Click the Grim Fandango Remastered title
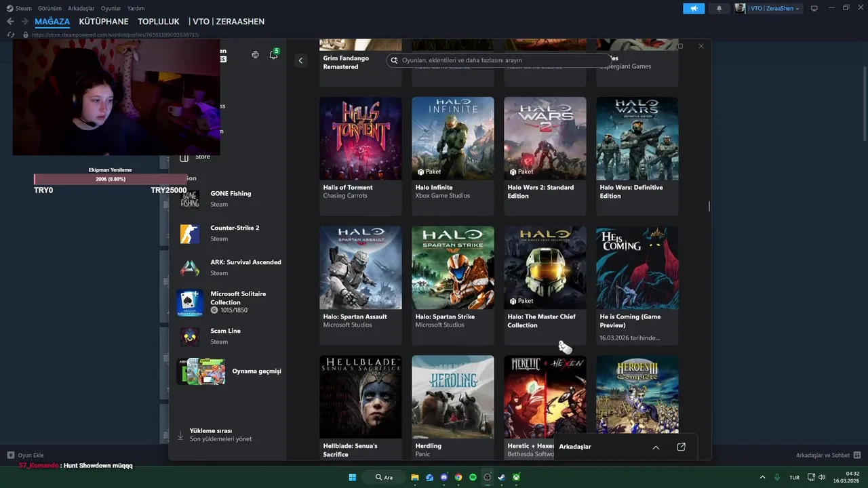The height and width of the screenshot is (488, 868). coord(347,62)
